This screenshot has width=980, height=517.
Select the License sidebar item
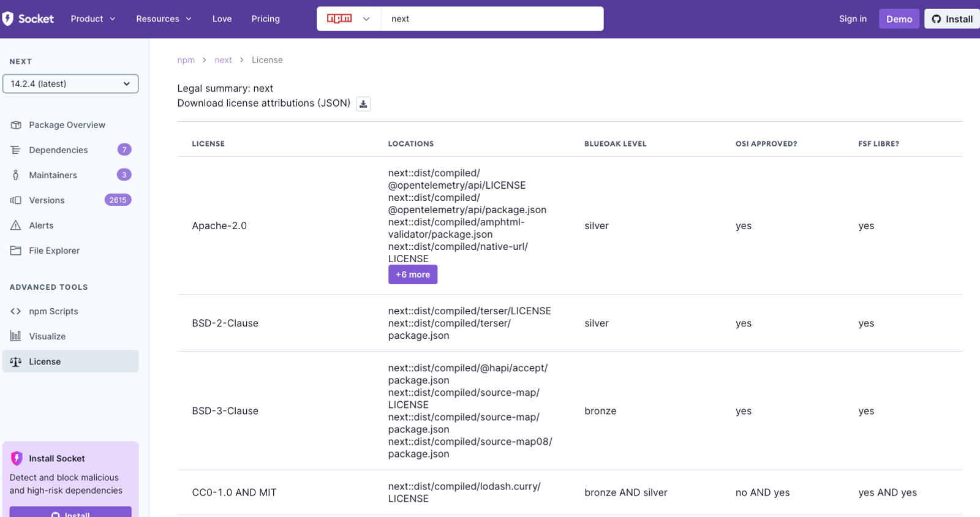point(70,361)
